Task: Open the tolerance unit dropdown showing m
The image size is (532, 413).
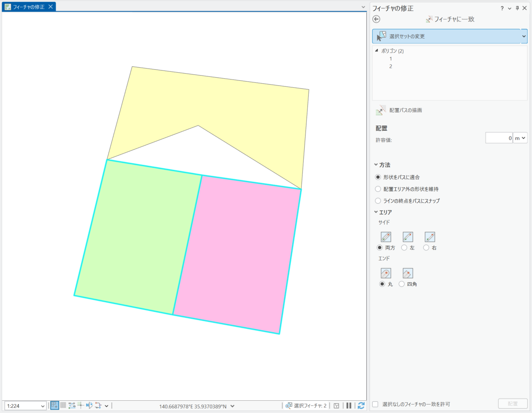Action: point(520,138)
